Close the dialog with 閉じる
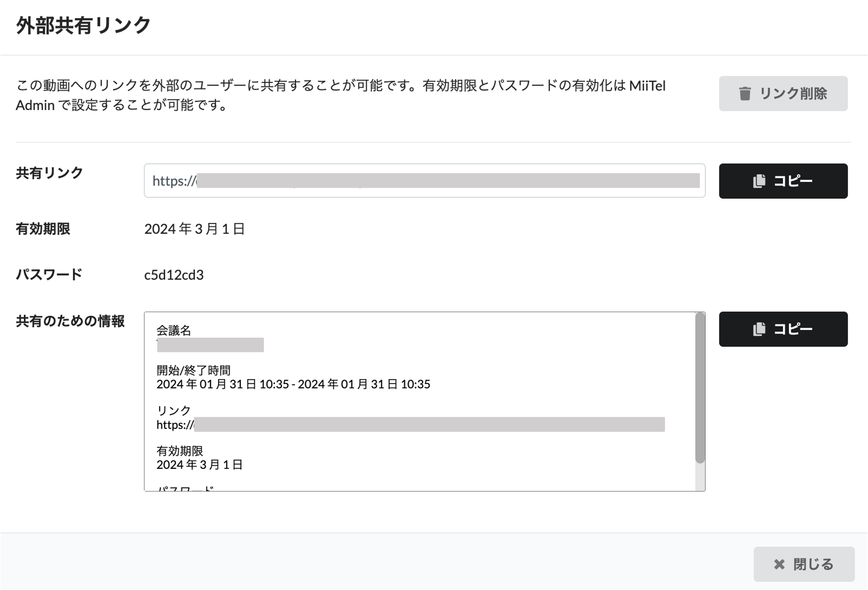868x590 pixels. 804,564
